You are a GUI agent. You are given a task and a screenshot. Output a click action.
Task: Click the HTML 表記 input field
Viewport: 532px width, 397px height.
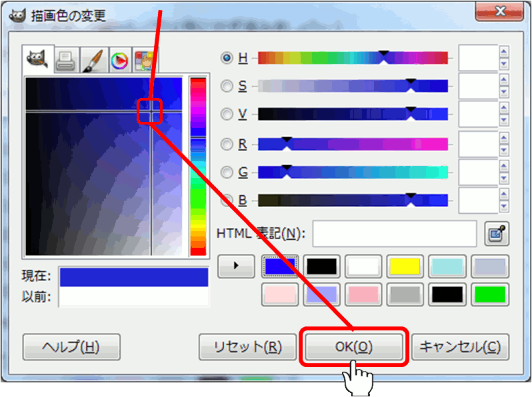click(x=395, y=233)
